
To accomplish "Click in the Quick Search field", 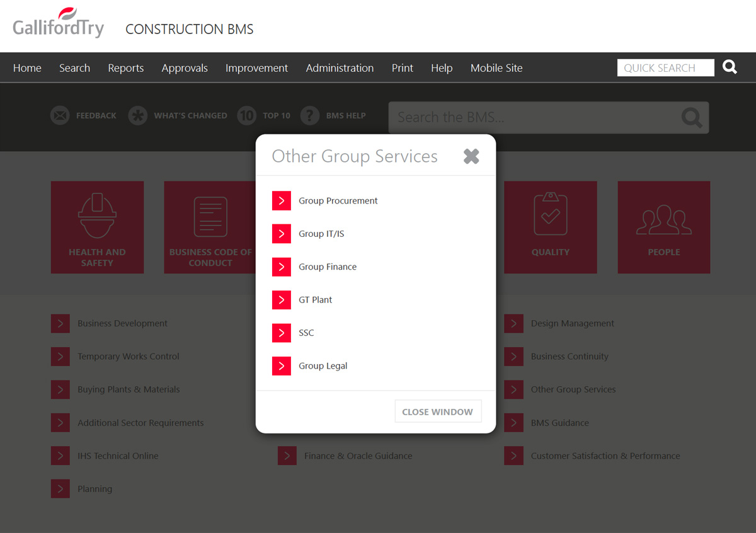I will (x=666, y=67).
